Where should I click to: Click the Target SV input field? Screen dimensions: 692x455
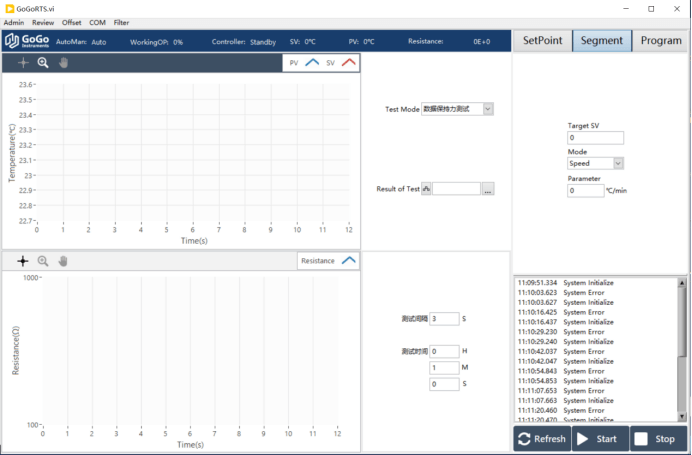tap(595, 138)
